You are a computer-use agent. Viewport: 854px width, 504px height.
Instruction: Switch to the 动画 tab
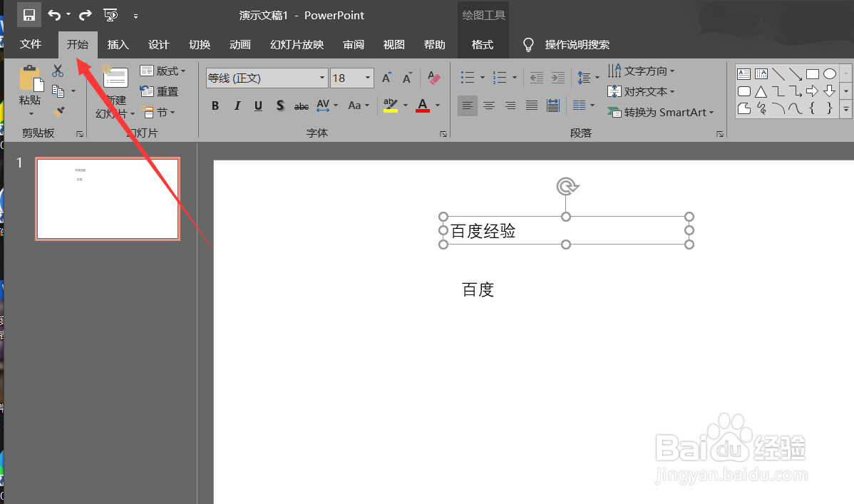240,45
